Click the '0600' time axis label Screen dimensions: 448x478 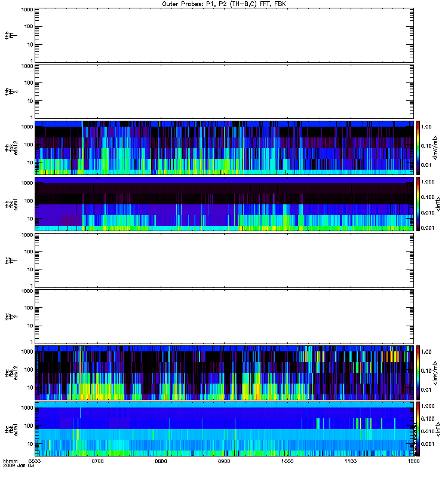point(35,461)
